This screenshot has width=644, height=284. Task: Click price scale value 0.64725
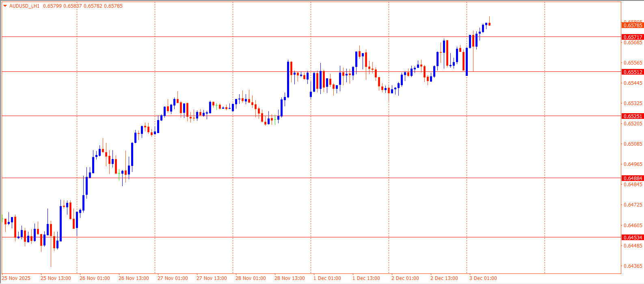pos(633,205)
